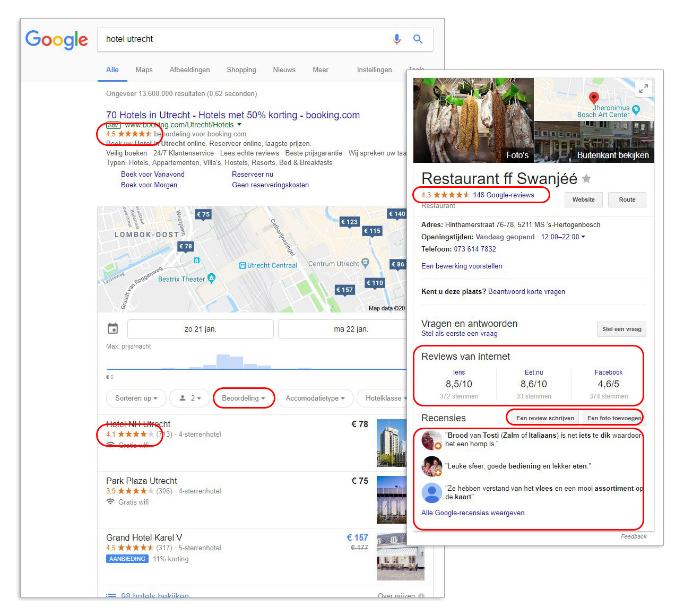Click the €157 price marker on map
The height and width of the screenshot is (616, 684).
click(x=345, y=290)
